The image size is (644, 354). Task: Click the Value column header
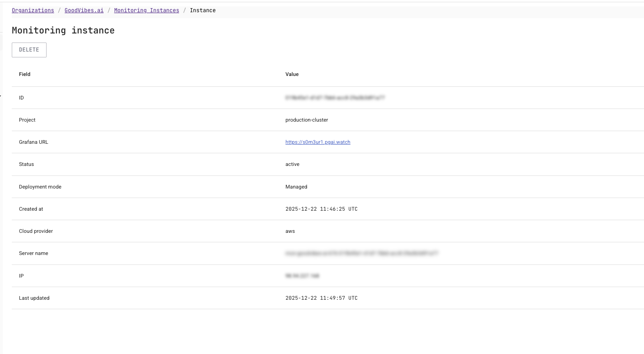click(292, 74)
